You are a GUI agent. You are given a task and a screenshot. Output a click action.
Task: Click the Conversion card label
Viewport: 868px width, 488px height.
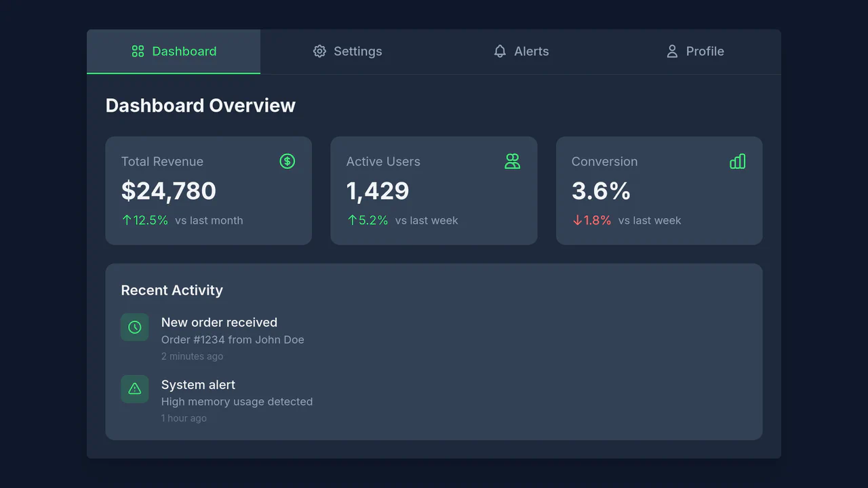(604, 161)
